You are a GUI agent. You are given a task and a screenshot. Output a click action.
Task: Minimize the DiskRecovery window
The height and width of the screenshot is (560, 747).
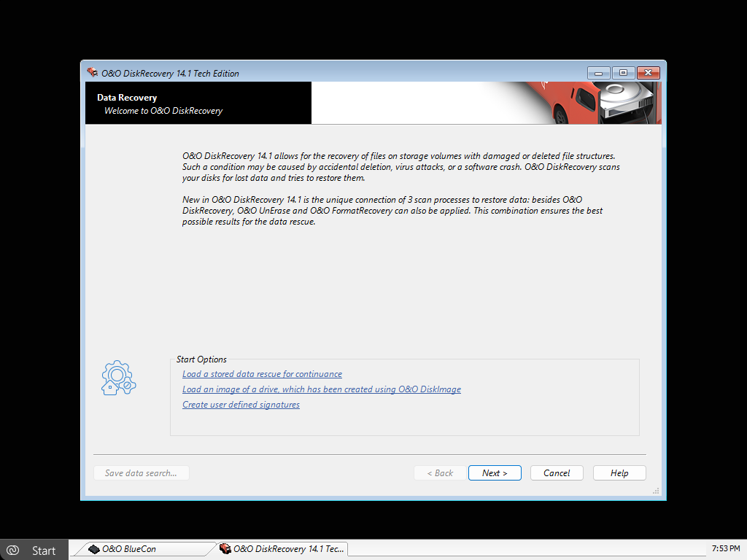click(598, 73)
